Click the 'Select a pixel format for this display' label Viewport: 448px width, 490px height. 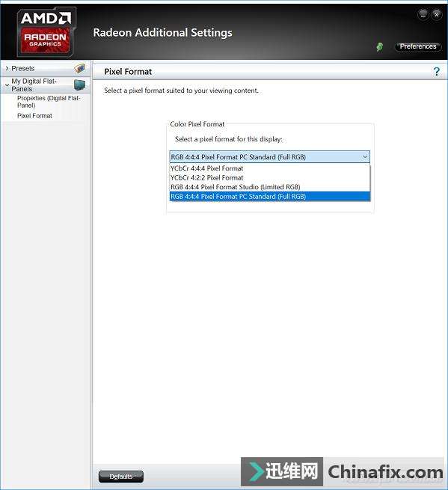coord(229,139)
